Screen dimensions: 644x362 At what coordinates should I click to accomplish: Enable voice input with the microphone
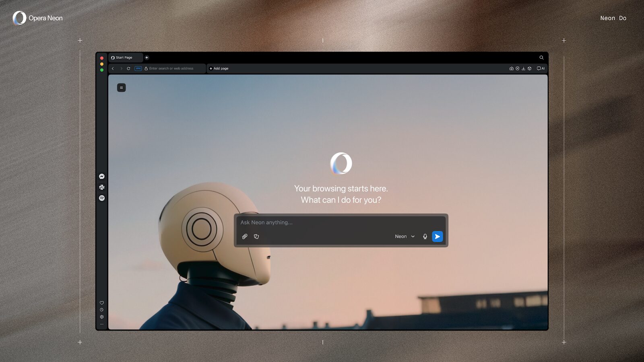point(425,237)
